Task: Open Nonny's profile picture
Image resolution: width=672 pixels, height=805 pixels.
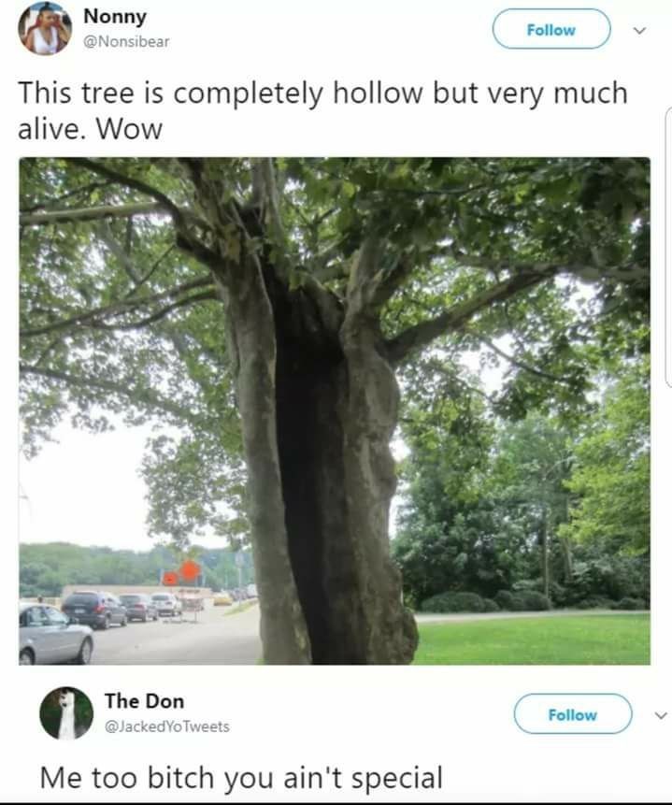Action: pos(45,28)
